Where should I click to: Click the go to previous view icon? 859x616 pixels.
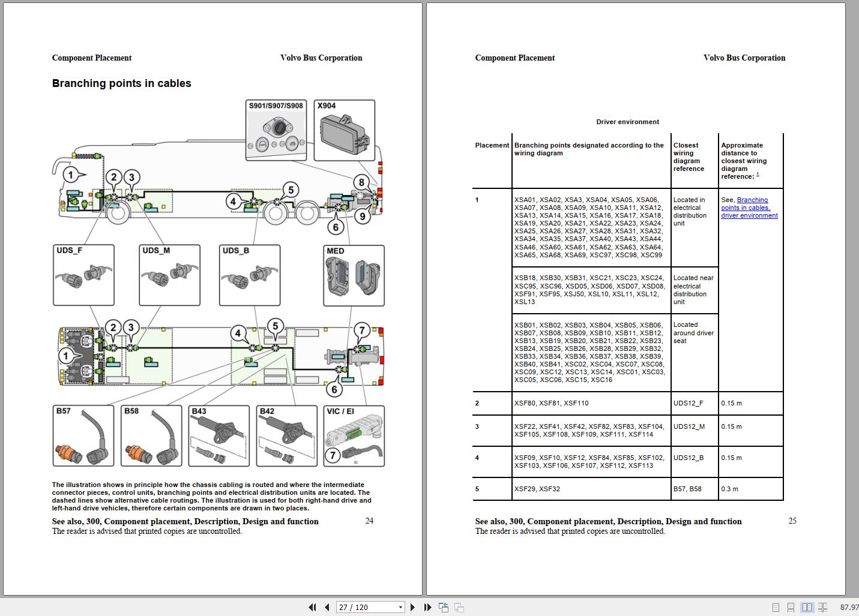444,607
